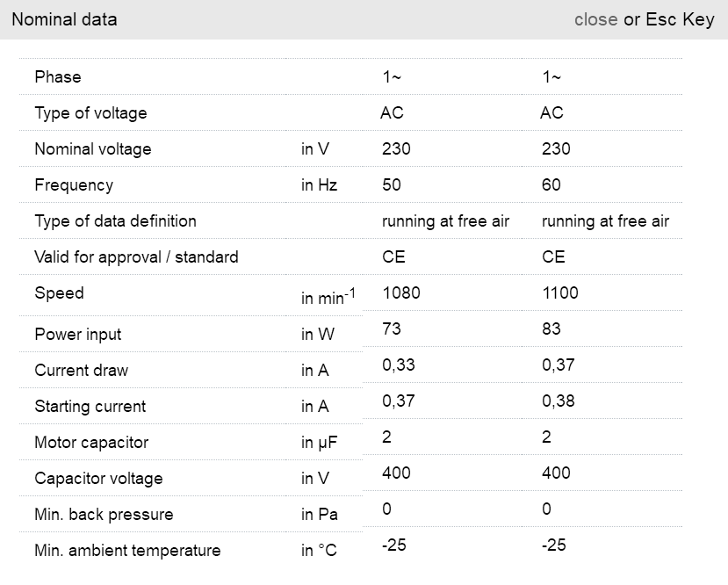The width and height of the screenshot is (728, 585).
Task: Click the Esc Key text
Action: click(x=680, y=19)
